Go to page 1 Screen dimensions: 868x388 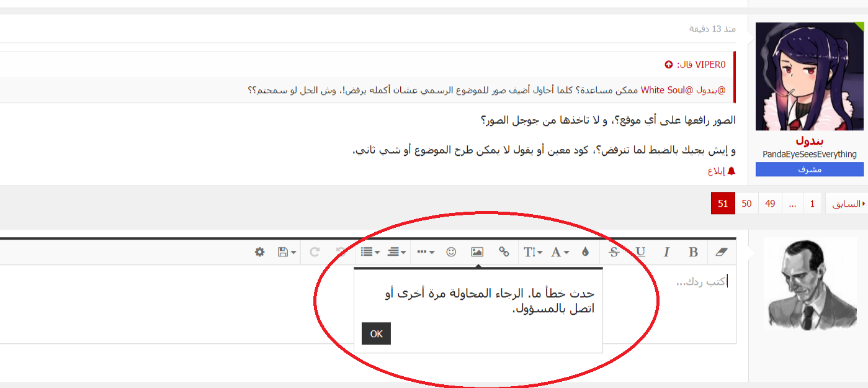click(x=812, y=204)
